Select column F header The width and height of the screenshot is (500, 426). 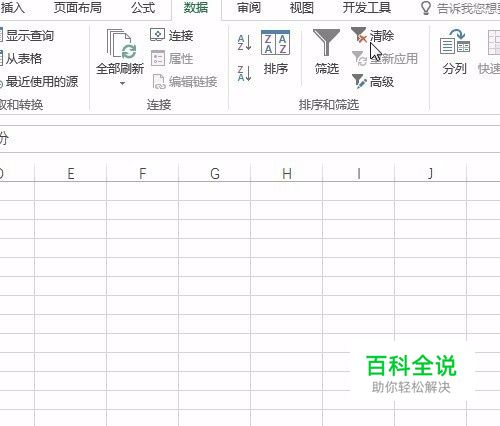(143, 174)
